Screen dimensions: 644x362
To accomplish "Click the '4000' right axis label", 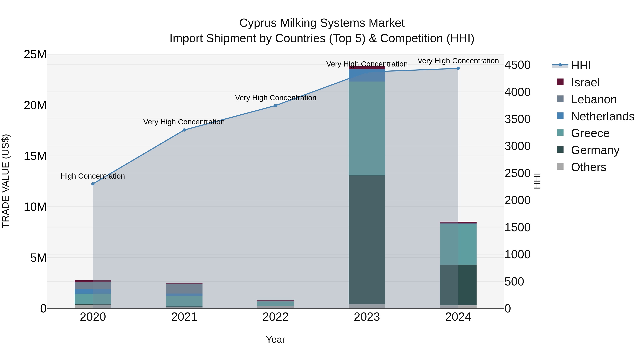I will click(518, 92).
